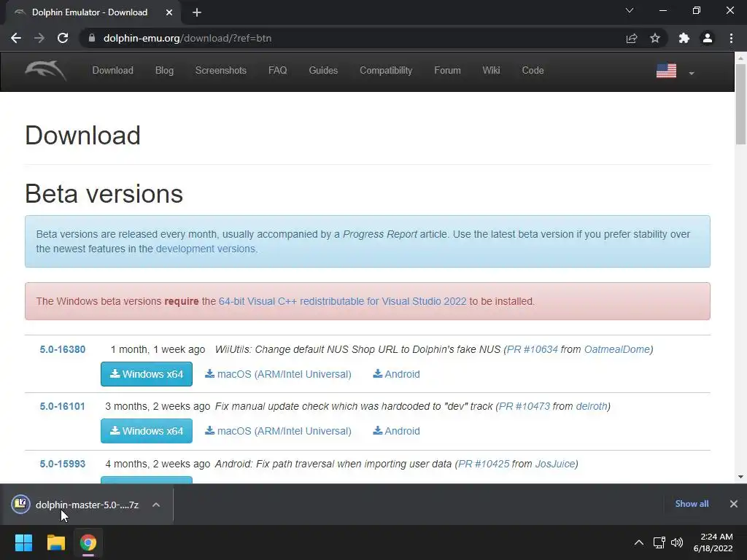This screenshot has height=560, width=747.
Task: Open the Screenshots nav item
Action: click(221, 71)
